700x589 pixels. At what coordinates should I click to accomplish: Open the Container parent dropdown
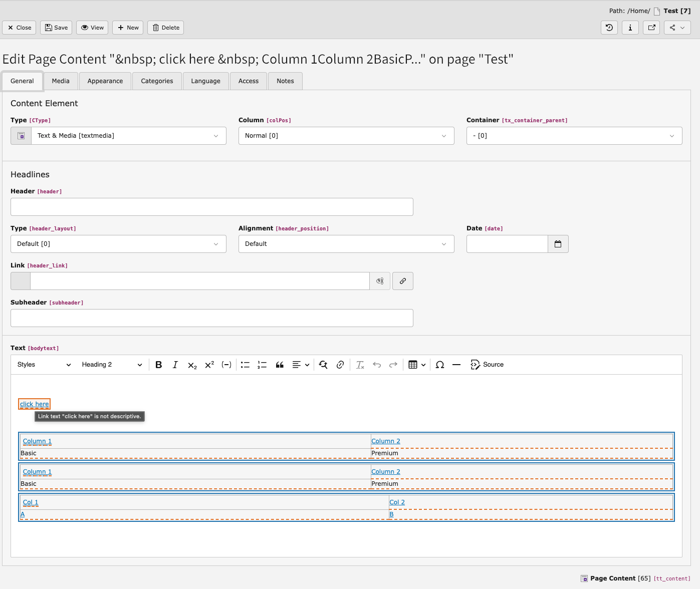574,136
